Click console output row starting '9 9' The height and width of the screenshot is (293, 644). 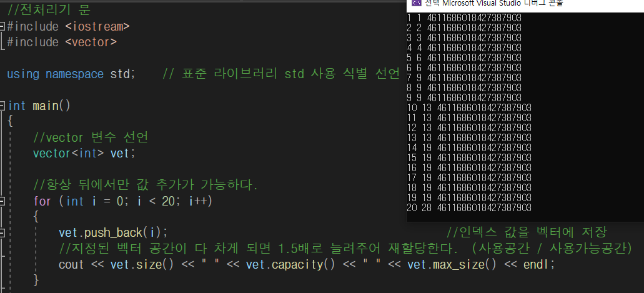pyautogui.click(x=464, y=97)
